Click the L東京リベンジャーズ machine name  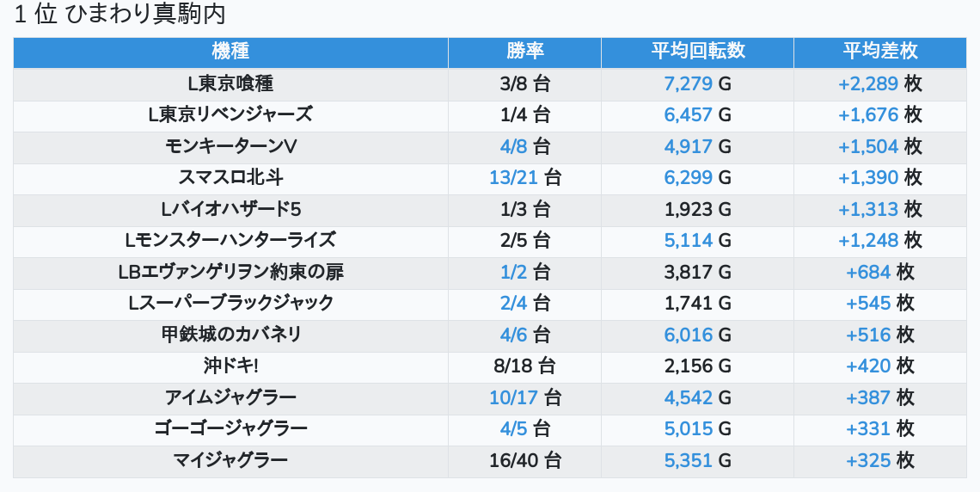coord(230,114)
